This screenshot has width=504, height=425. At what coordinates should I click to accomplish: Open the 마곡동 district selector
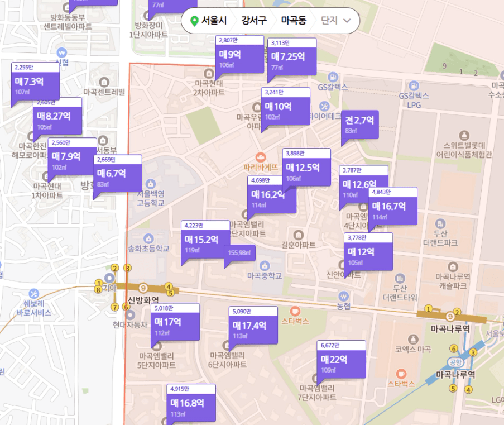[x=294, y=21]
